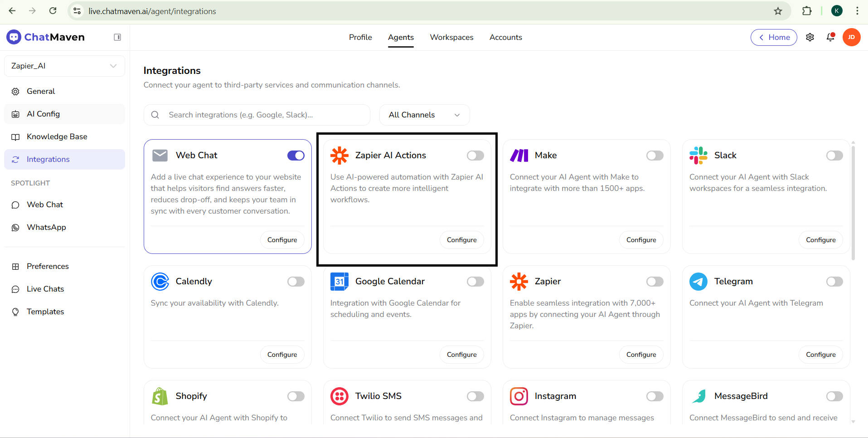Turn on the Slack integration toggle
Image resolution: width=868 pixels, height=438 pixels.
[x=834, y=156]
